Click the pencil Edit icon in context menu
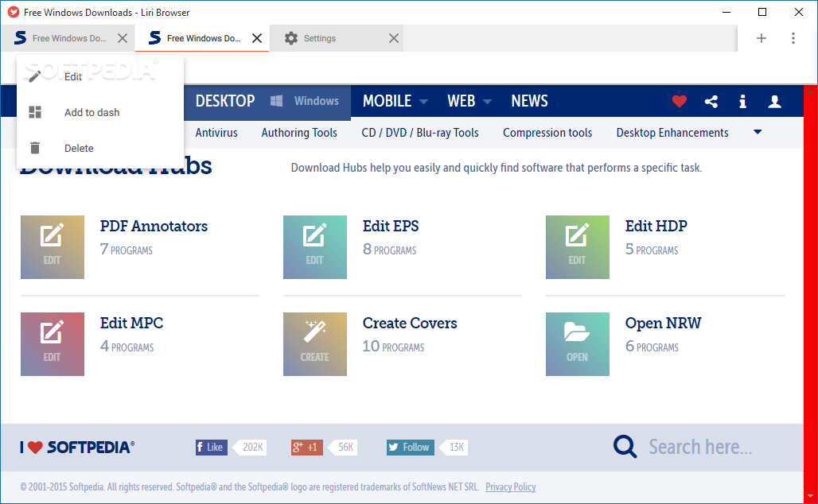The width and height of the screenshot is (818, 504). 35,76
